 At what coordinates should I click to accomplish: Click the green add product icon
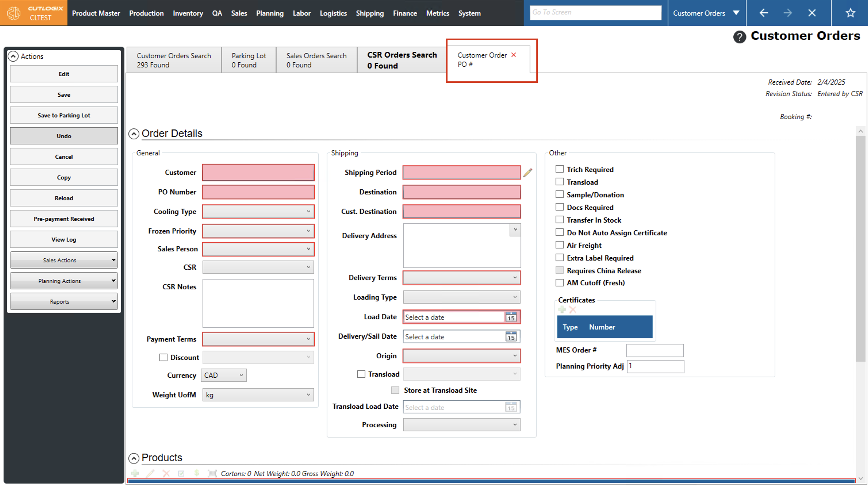(135, 474)
